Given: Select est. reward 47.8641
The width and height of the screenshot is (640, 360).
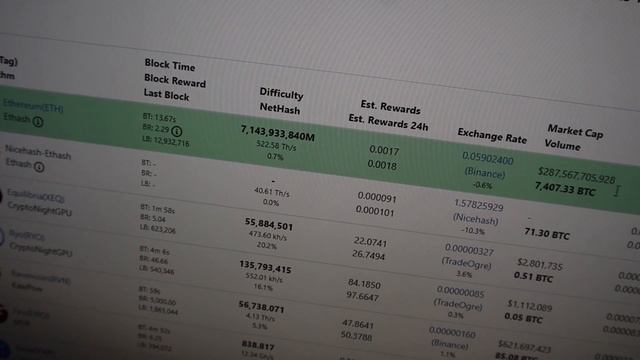Looking at the screenshot, I should tap(358, 324).
